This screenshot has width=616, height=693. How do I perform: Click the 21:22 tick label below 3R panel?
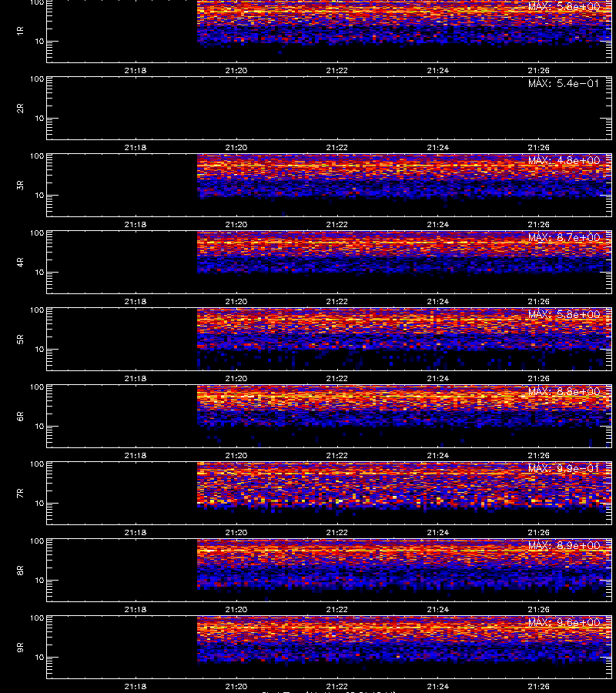tap(337, 224)
